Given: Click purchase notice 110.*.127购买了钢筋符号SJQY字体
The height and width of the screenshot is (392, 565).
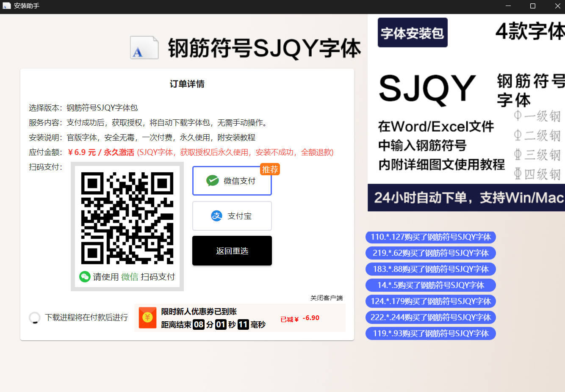Looking at the screenshot, I should coord(431,237).
